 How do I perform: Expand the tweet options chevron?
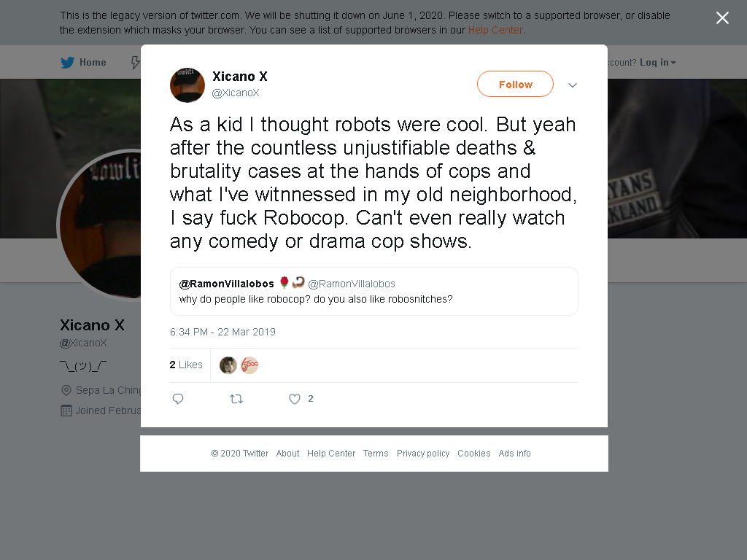573,85
